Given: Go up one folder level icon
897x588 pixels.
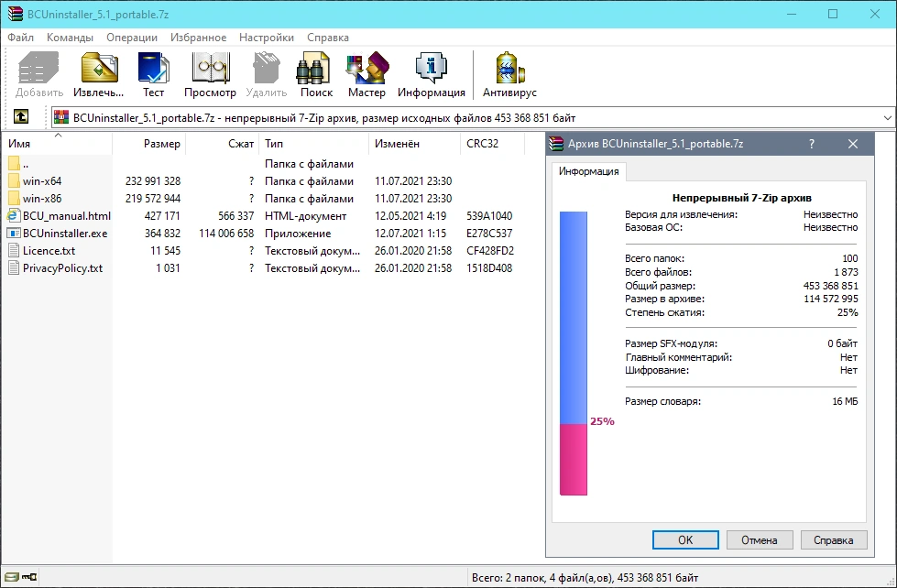Looking at the screenshot, I should pyautogui.click(x=20, y=116).
